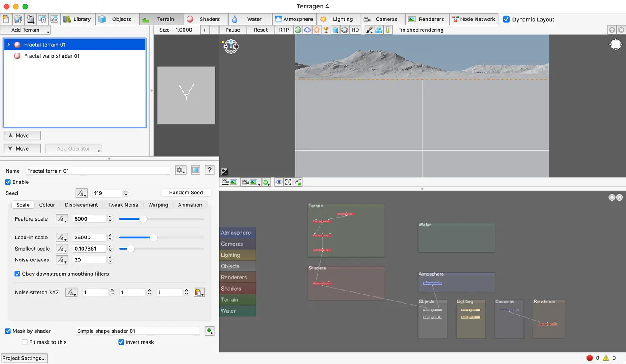
Task: Open the help question mark button
Action: (x=210, y=170)
